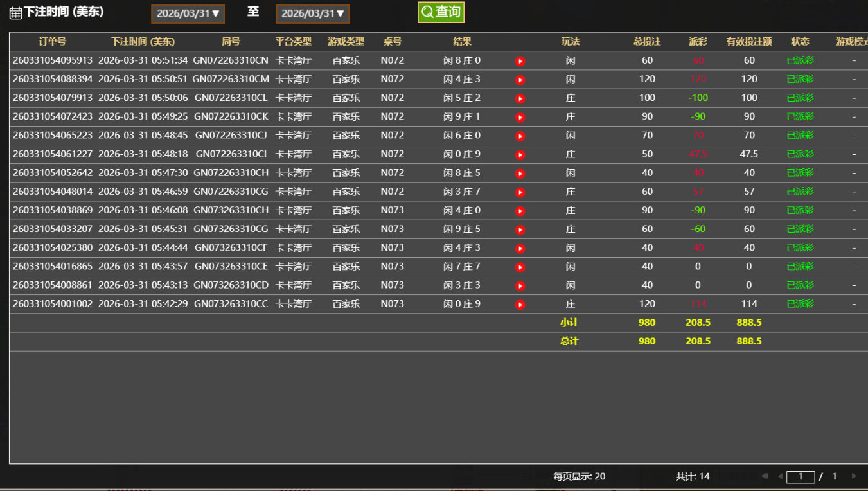Click the 状态 column header
The width and height of the screenshot is (868, 491).
(800, 42)
